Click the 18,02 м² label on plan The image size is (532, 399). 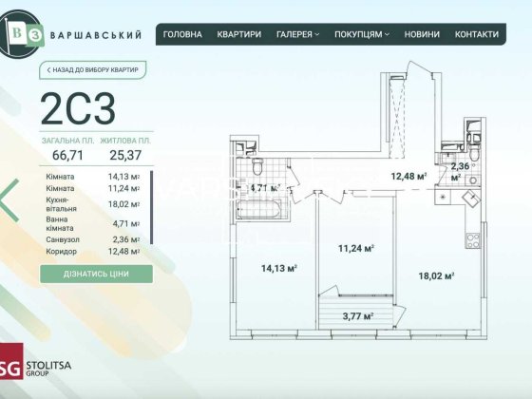tap(436, 275)
